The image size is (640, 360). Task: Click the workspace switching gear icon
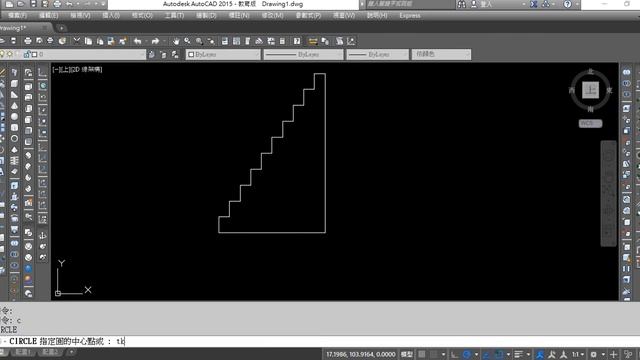(x=593, y=354)
